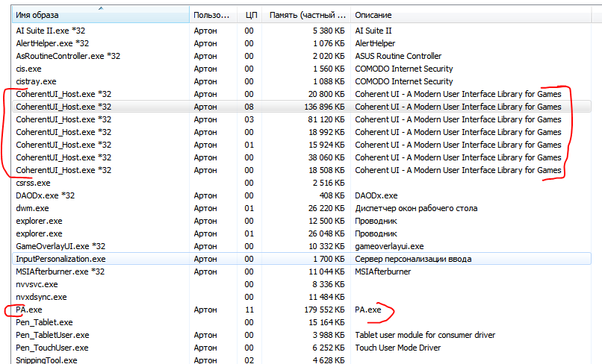Click the Пользо... column header
The width and height of the screenshot is (602, 364).
214,15
